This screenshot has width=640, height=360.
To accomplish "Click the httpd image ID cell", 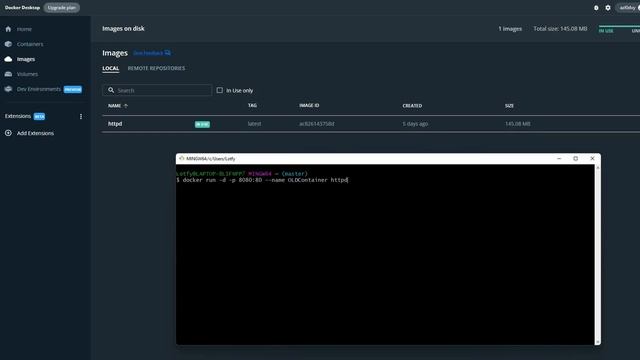I will click(317, 124).
